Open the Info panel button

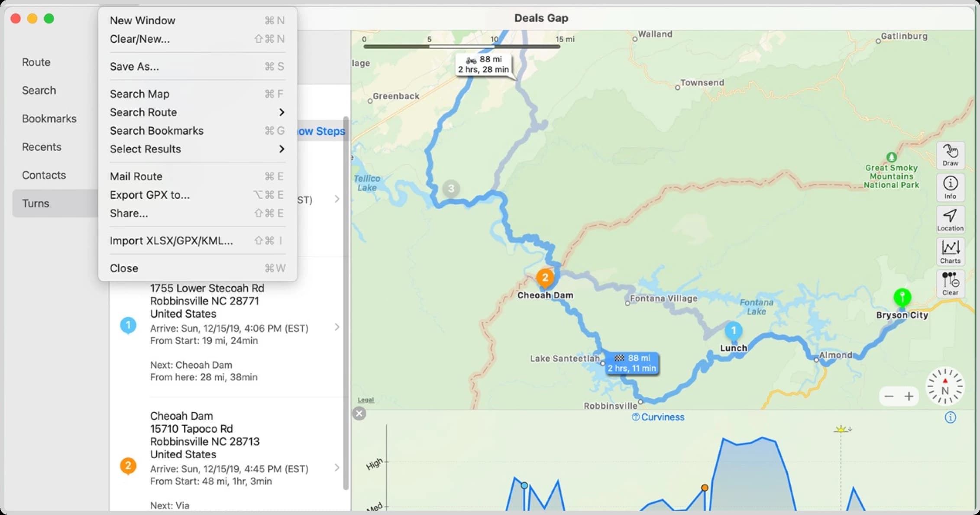click(x=950, y=188)
